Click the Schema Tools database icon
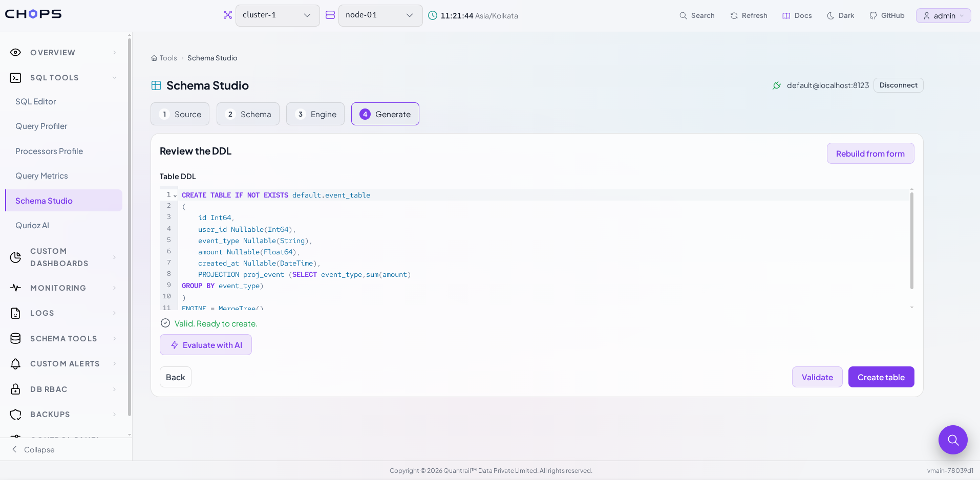The image size is (980, 480). [16, 338]
